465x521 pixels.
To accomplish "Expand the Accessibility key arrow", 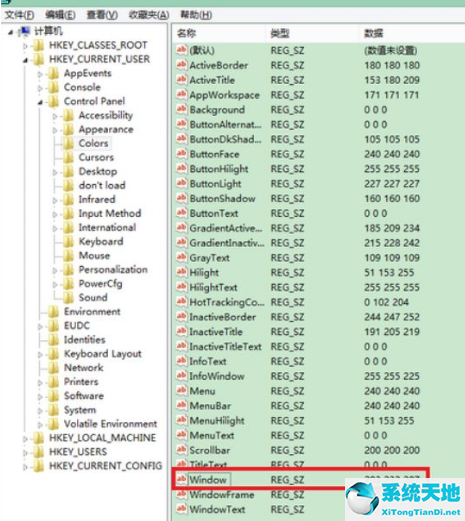I will pyautogui.click(x=55, y=116).
